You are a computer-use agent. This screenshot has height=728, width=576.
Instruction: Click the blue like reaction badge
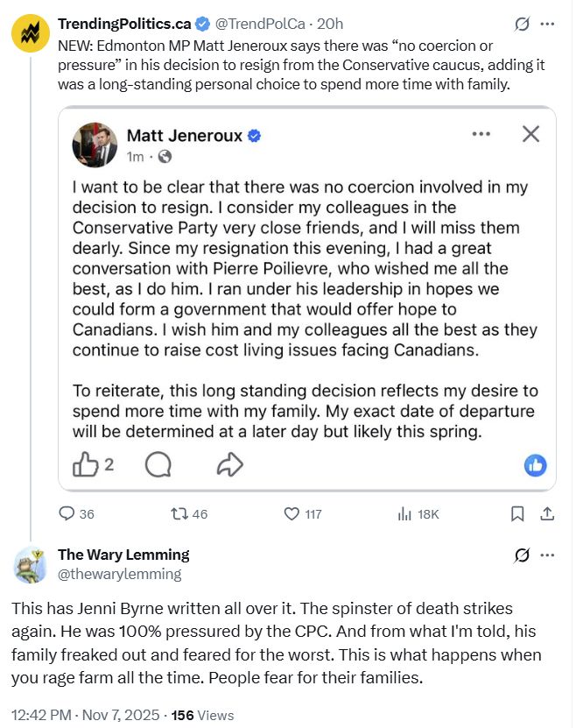535,466
